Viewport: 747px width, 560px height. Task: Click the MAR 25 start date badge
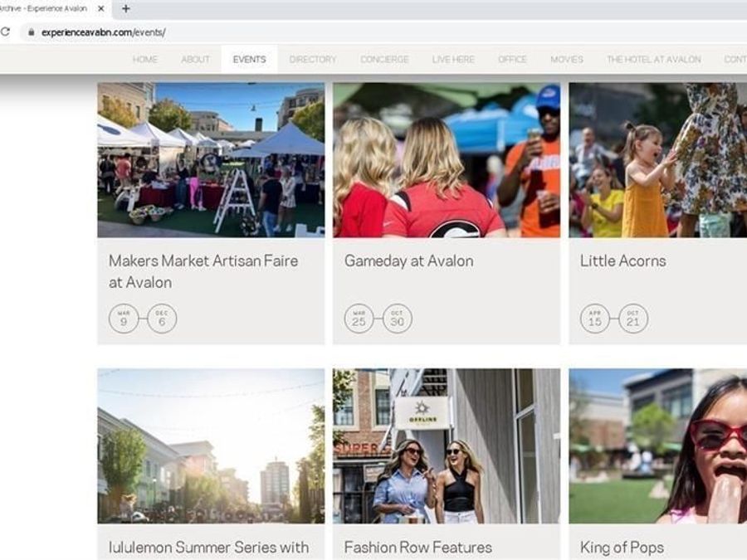(359, 319)
